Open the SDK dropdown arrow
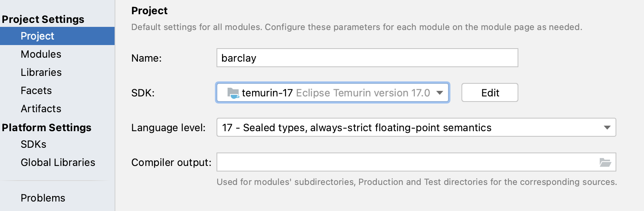Viewport: 644px width, 211px height. [x=439, y=93]
